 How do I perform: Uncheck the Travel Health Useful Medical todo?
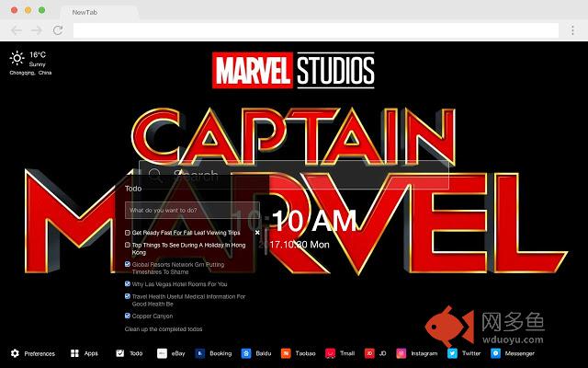[x=128, y=296]
